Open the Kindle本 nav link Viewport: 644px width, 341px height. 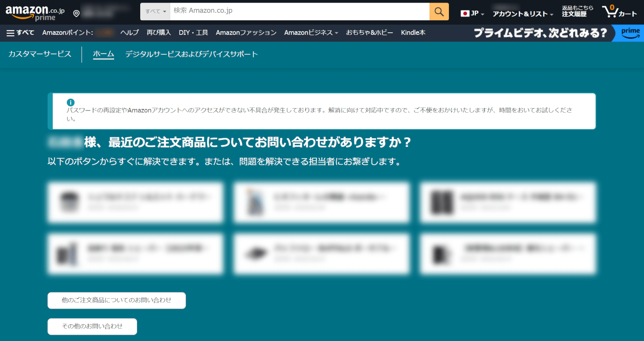[x=413, y=33]
